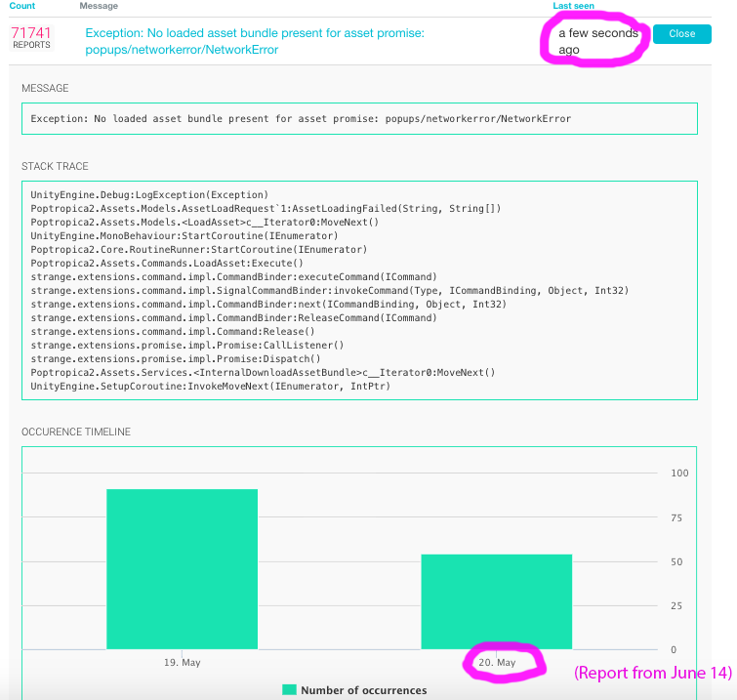Click the STACK TRACE section heading
The width and height of the screenshot is (737, 700).
[55, 166]
